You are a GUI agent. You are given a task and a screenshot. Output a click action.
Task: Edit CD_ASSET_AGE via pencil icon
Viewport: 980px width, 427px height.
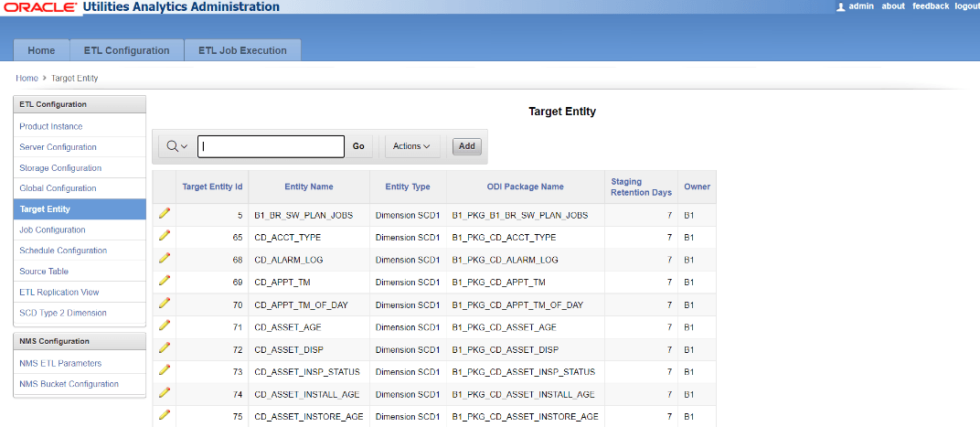(165, 326)
